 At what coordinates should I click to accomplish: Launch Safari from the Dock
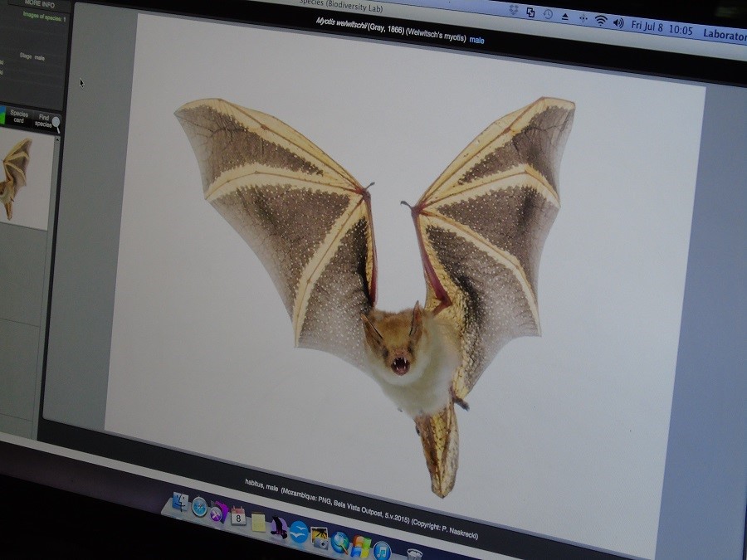tap(199, 507)
